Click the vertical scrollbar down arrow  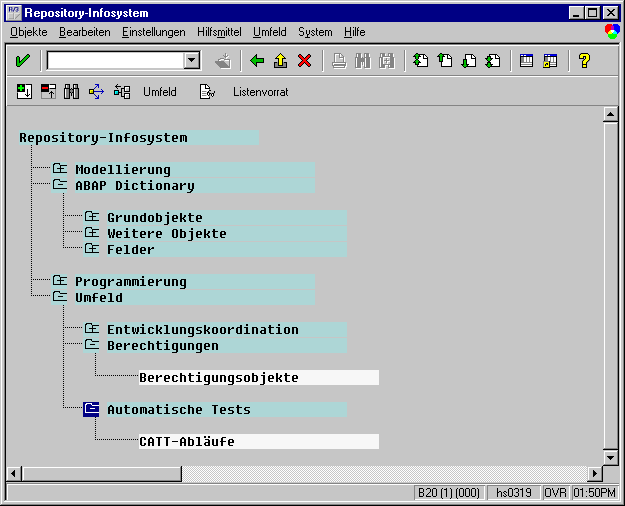pyautogui.click(x=610, y=457)
